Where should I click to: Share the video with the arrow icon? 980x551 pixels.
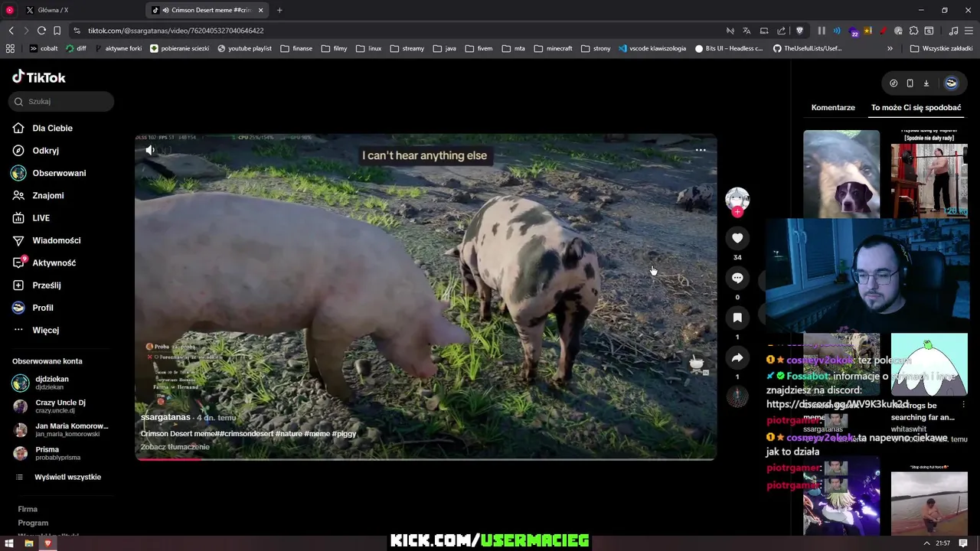coord(737,357)
